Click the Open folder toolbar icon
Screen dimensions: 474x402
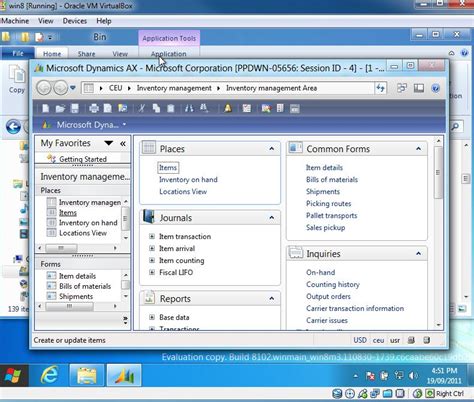coord(60,108)
